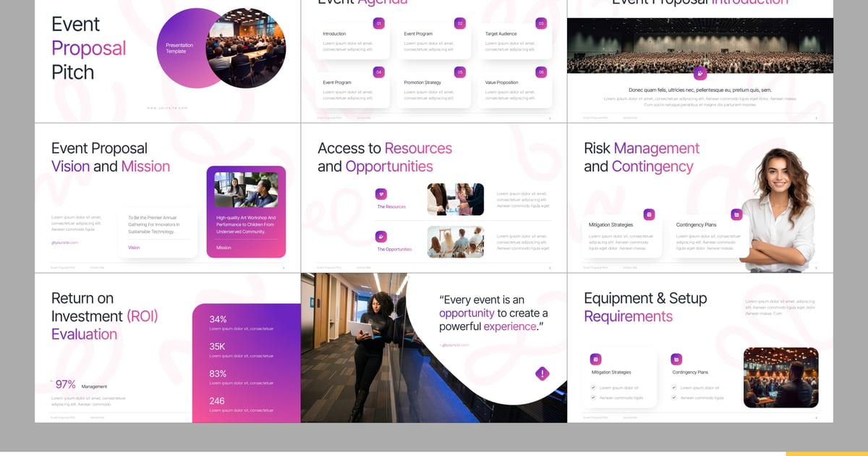Click the 05 badge on Promotion Strategy card

pyautogui.click(x=459, y=72)
